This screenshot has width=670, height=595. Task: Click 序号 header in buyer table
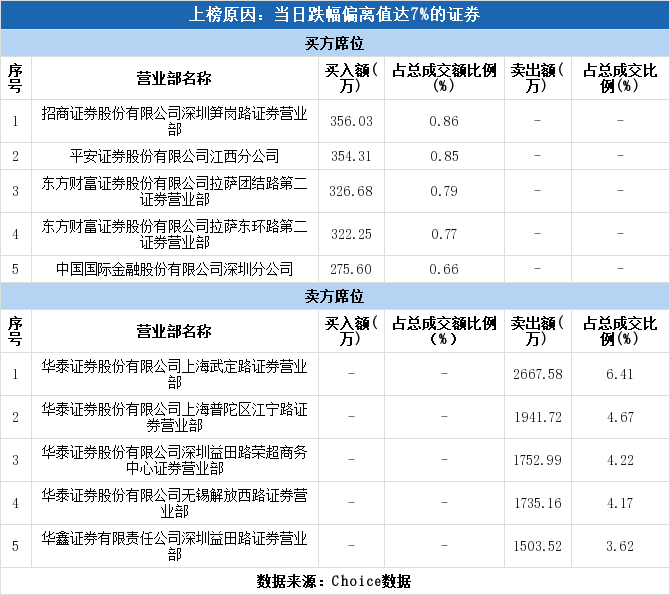15,79
